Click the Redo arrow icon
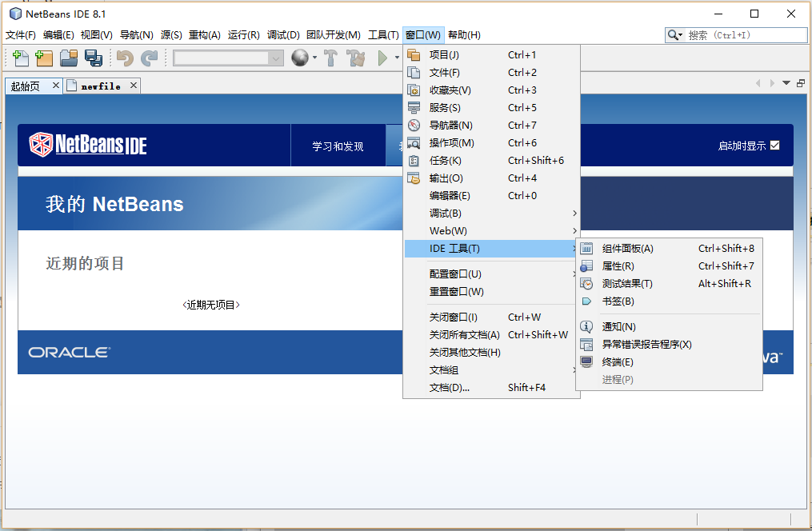Screen dimensions: 812x531 [x=149, y=58]
